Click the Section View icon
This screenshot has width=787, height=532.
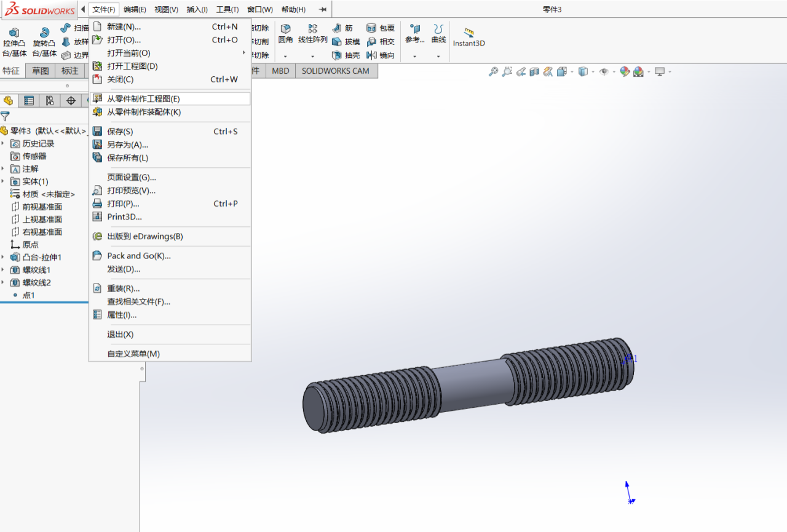click(x=534, y=72)
